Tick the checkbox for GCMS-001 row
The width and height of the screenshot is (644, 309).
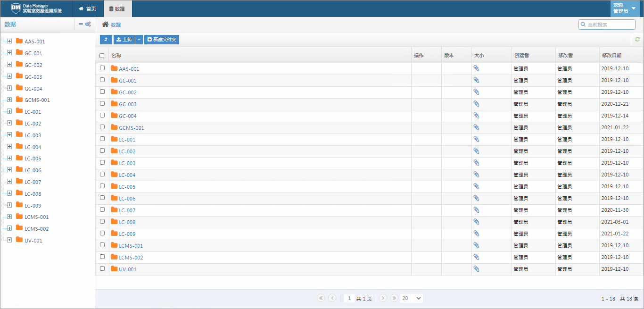point(102,127)
